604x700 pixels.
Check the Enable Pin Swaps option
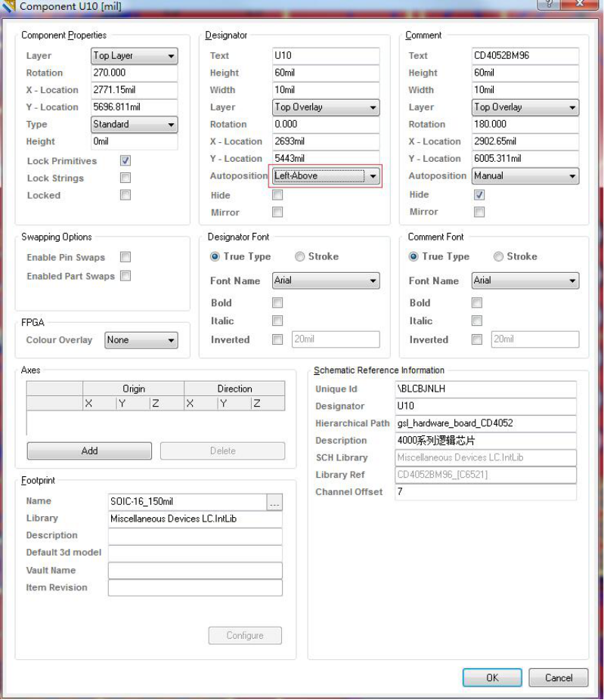(125, 257)
